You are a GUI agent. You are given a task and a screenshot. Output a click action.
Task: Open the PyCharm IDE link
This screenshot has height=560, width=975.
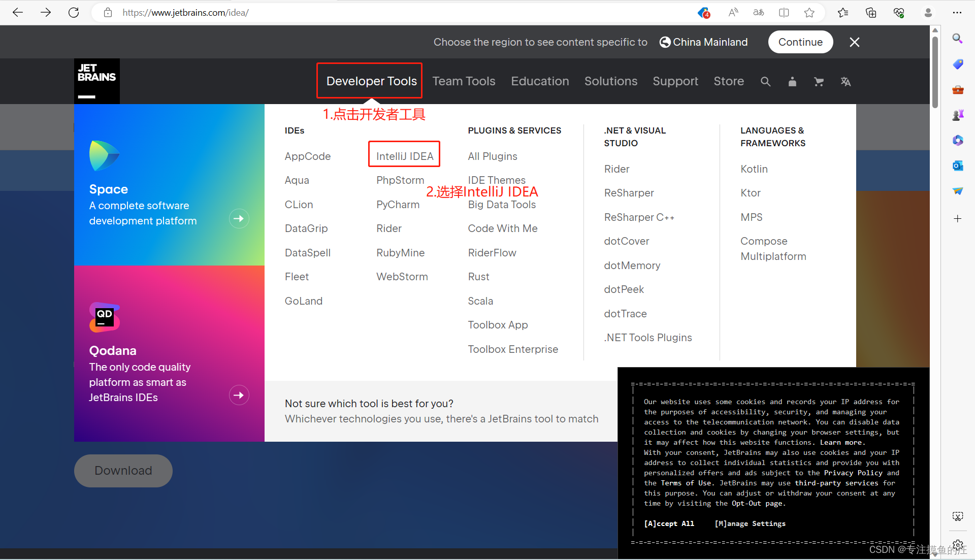pos(398,205)
